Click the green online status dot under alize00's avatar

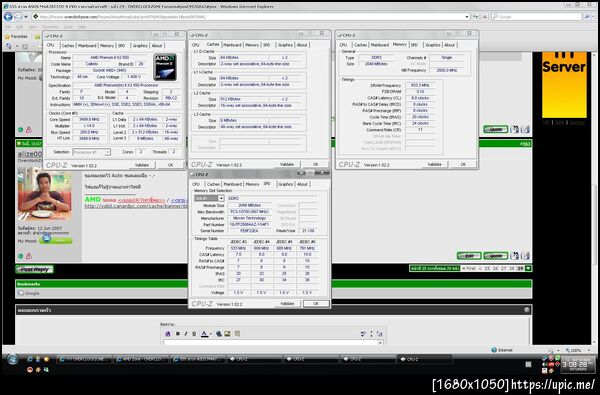coord(21,256)
